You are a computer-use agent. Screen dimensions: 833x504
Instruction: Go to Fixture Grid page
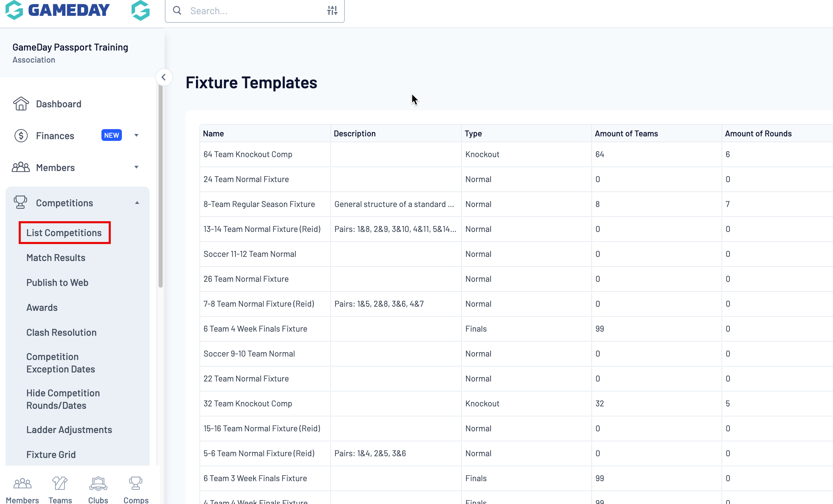click(51, 454)
